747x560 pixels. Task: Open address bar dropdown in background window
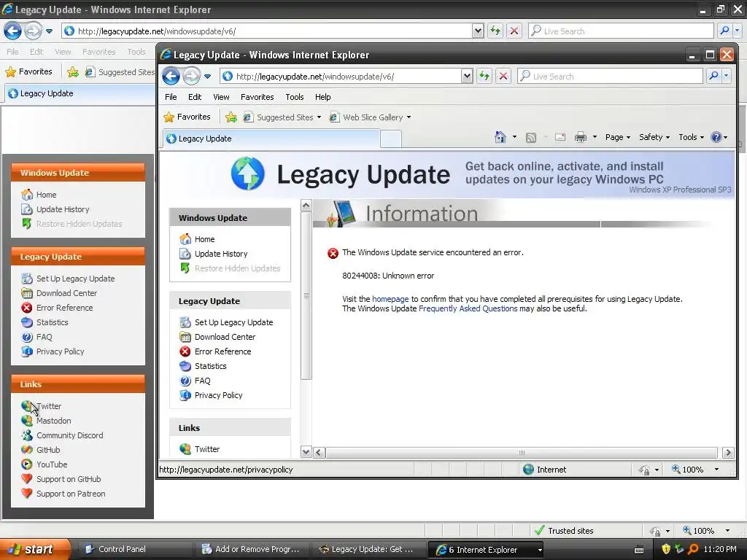tap(478, 31)
